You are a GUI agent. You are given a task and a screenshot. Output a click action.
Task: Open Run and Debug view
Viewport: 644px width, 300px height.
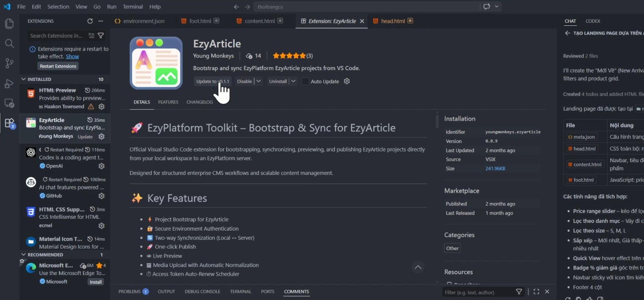[9, 83]
